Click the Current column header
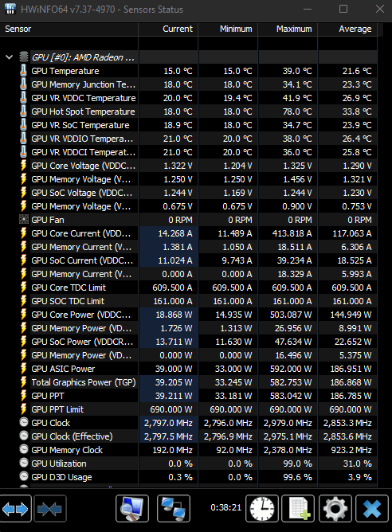This screenshot has height=532, width=392. (x=168, y=29)
